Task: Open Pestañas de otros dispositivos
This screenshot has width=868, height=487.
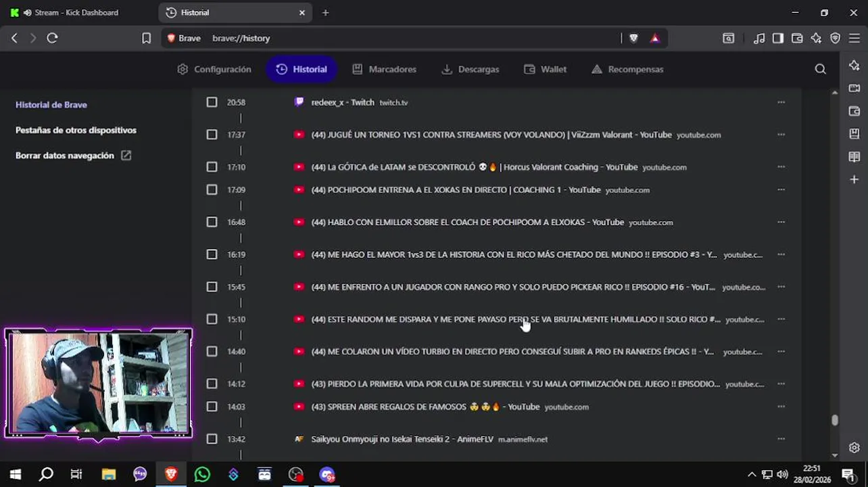Action: [76, 130]
